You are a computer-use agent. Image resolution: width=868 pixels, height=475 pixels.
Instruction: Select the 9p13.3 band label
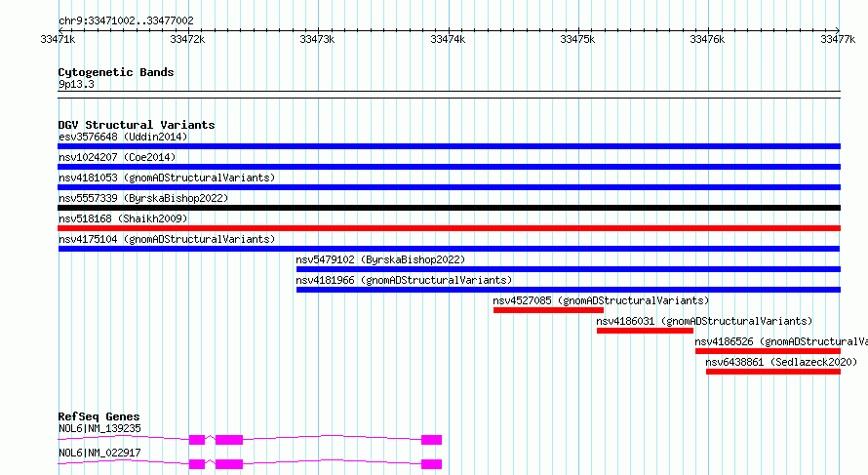76,84
